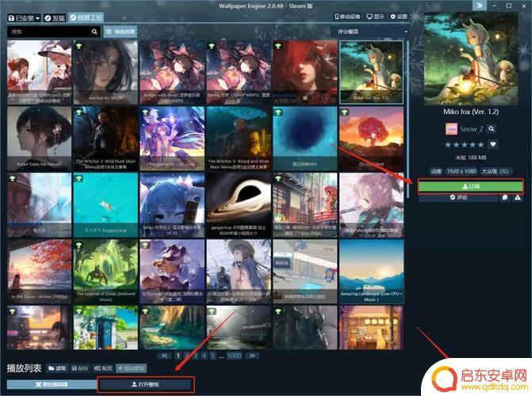The image size is (532, 396).
Task: Go to results page 1
Action: (178, 356)
